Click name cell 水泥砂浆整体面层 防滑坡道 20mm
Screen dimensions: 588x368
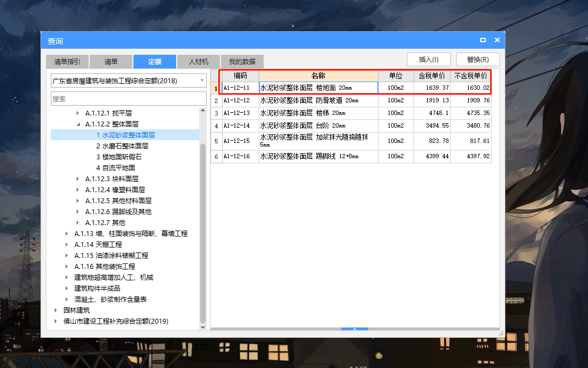[318, 101]
